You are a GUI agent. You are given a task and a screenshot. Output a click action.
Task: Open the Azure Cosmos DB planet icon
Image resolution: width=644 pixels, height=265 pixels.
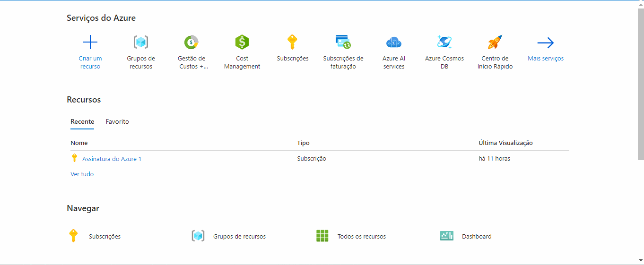coord(444,43)
